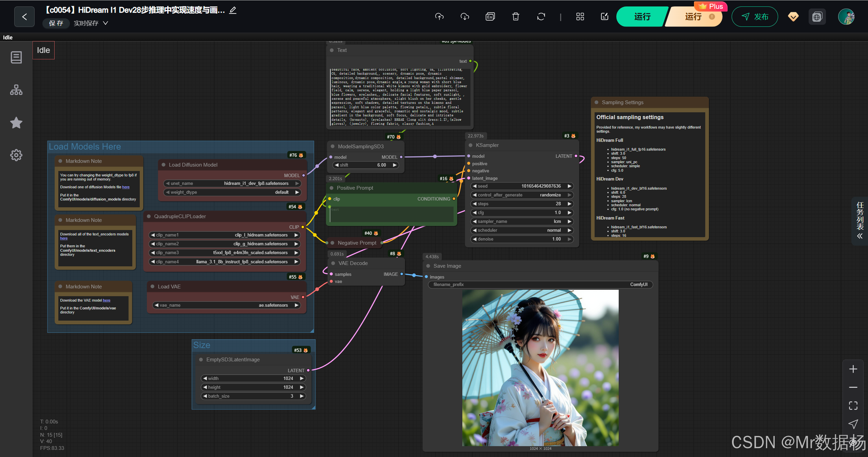Viewport: 868px width, 457px height.
Task: Click the cloud download icon in top toolbar
Action: (465, 17)
